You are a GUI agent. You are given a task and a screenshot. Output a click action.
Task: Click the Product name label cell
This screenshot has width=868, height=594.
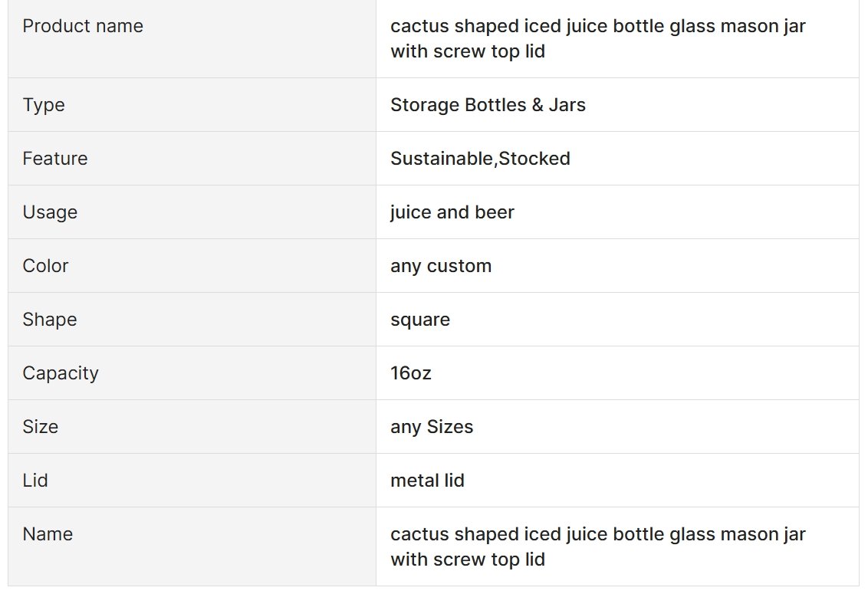tap(192, 38)
